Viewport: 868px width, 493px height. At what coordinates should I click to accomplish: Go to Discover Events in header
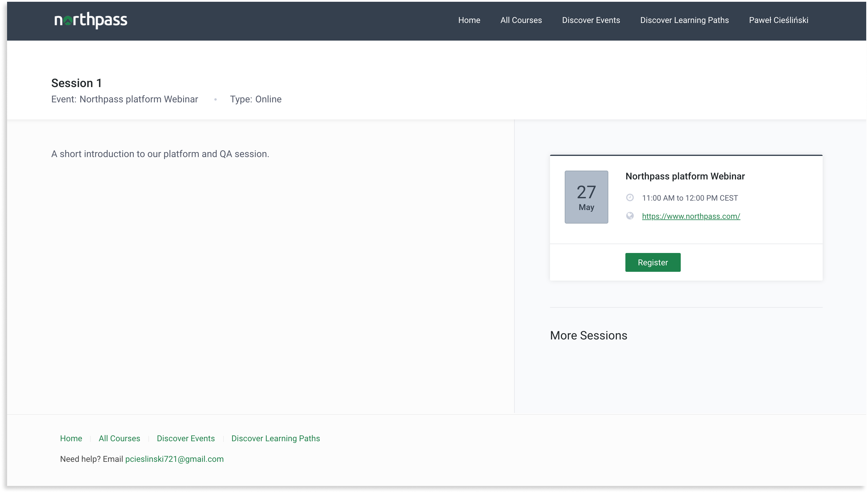pyautogui.click(x=591, y=20)
